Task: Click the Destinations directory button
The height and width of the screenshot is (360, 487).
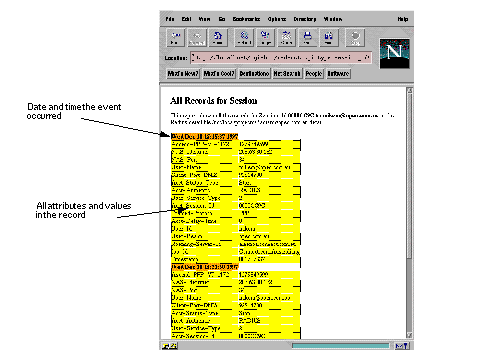Action: tap(254, 73)
